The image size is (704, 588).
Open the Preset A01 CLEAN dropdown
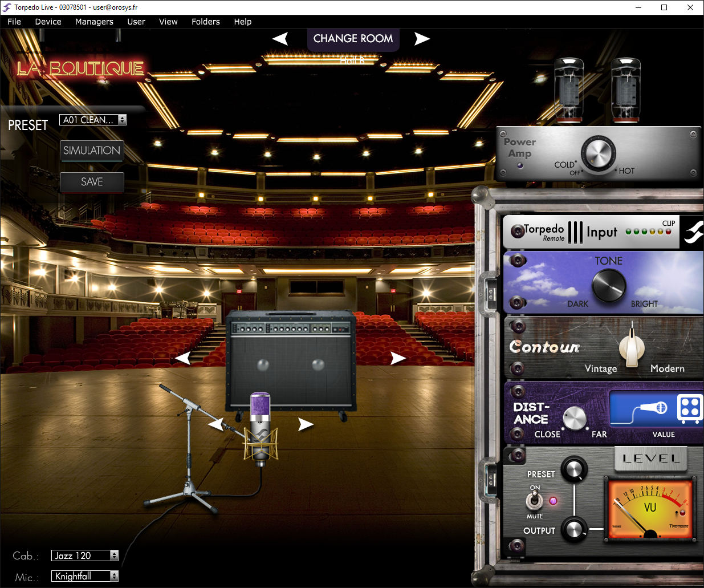point(122,120)
